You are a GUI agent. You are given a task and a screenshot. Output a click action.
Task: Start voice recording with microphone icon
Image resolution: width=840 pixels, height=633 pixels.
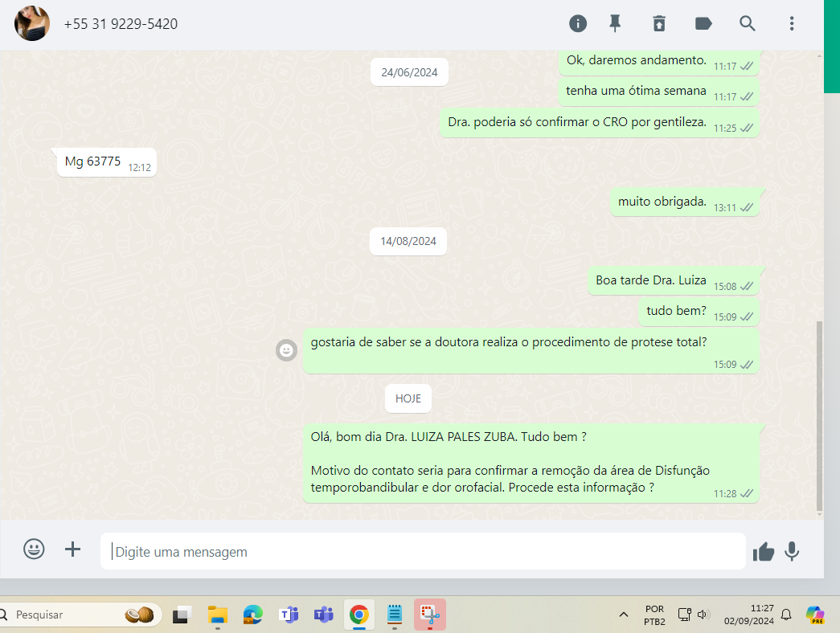click(x=792, y=551)
